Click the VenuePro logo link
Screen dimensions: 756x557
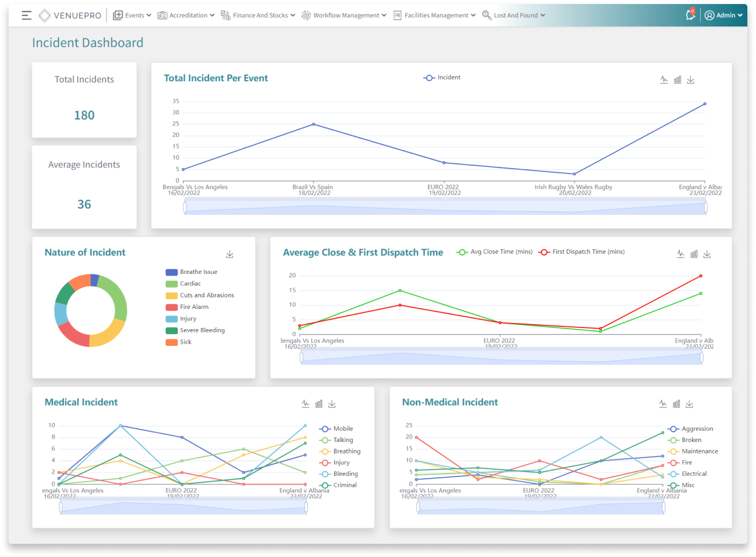click(69, 16)
